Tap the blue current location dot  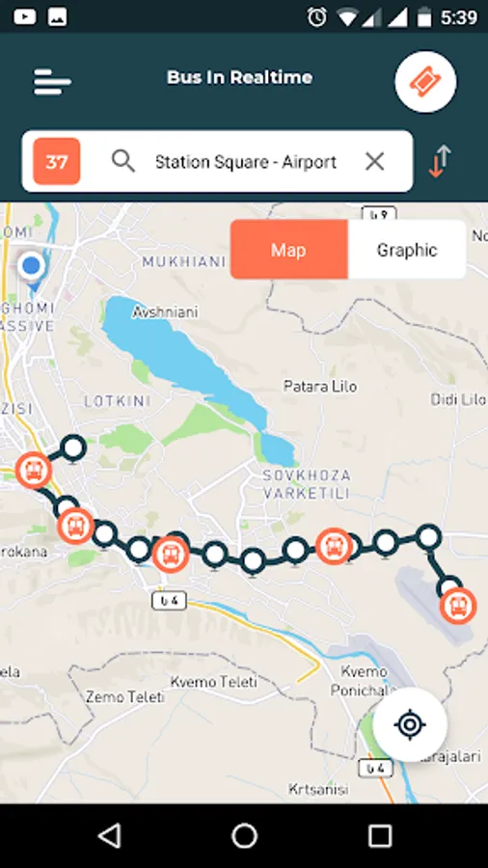(x=32, y=266)
